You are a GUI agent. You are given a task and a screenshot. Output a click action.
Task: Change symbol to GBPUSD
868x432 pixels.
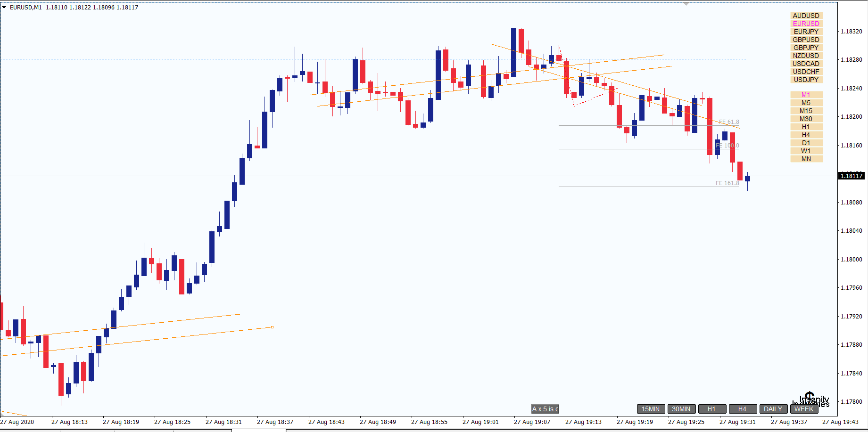pos(806,40)
